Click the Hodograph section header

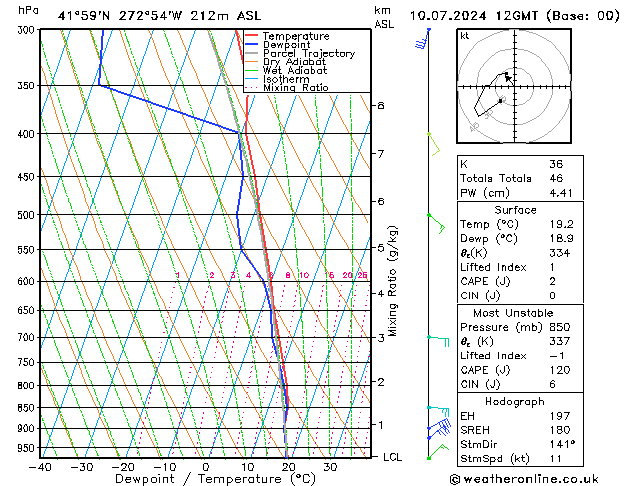point(515,401)
